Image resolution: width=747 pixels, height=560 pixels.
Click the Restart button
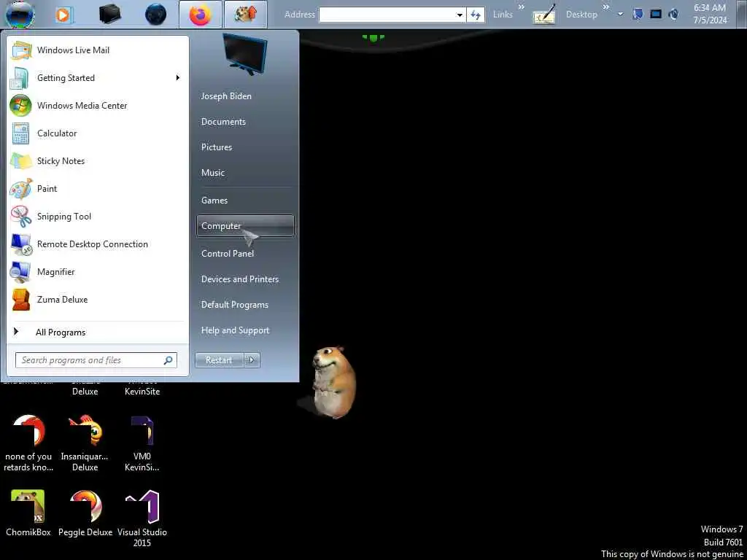[x=219, y=360]
